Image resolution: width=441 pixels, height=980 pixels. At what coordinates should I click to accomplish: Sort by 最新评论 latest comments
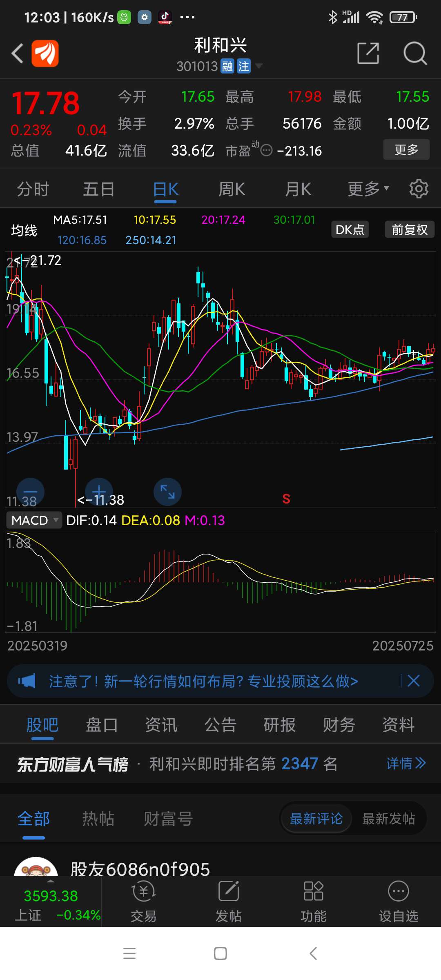[x=316, y=818]
